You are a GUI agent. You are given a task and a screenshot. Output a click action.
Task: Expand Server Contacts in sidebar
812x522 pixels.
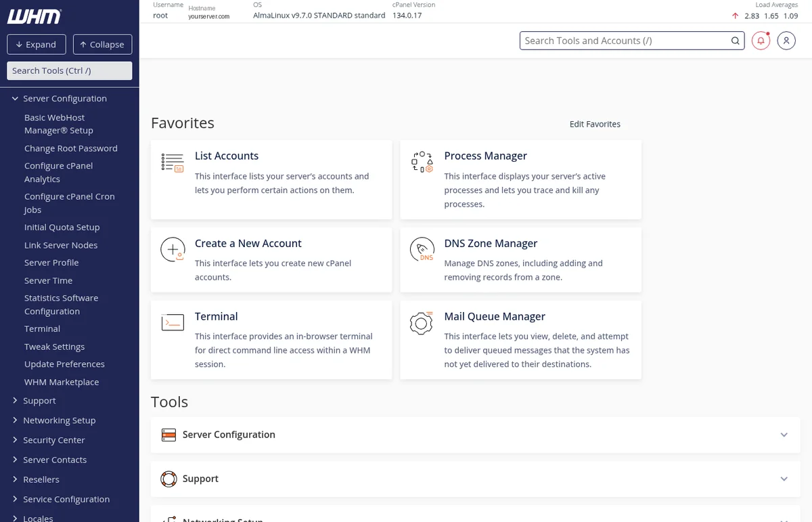click(15, 459)
